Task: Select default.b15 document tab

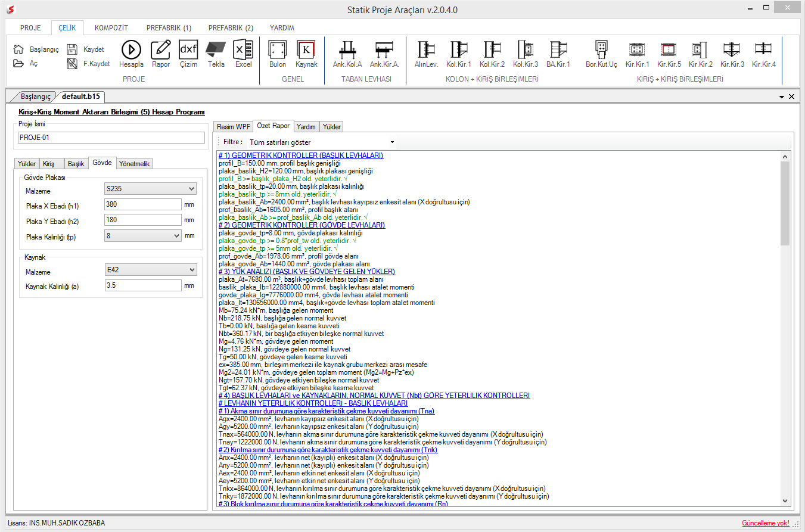Action: pyautogui.click(x=80, y=96)
